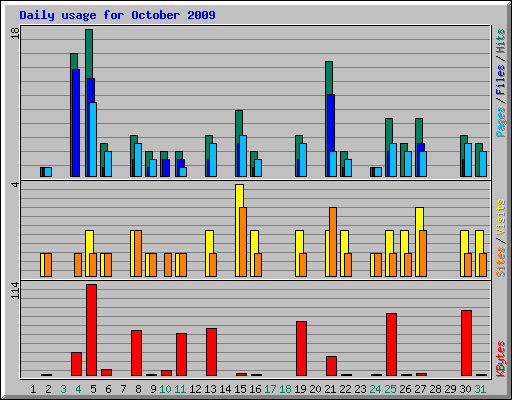Click the tall orange Sites bar on day 21
Screen dimensions: 512x400
point(333,242)
